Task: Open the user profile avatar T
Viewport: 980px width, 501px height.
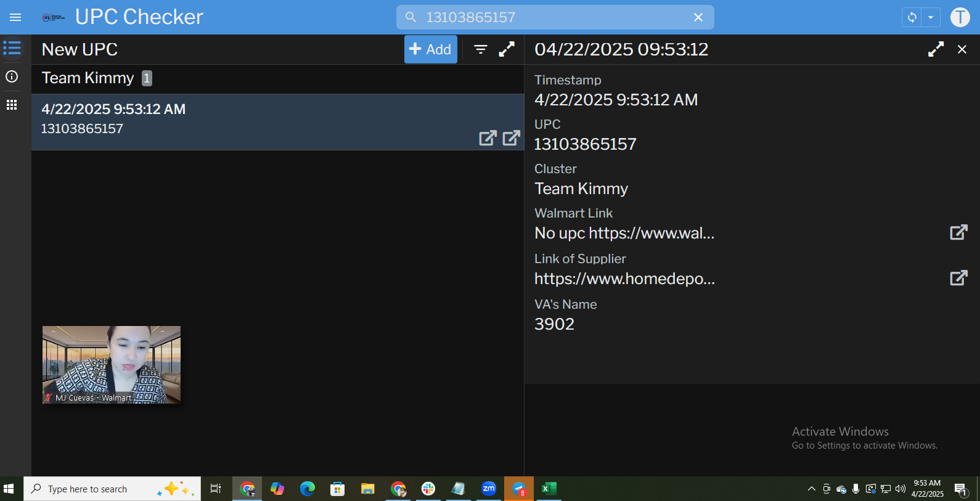Action: tap(960, 17)
